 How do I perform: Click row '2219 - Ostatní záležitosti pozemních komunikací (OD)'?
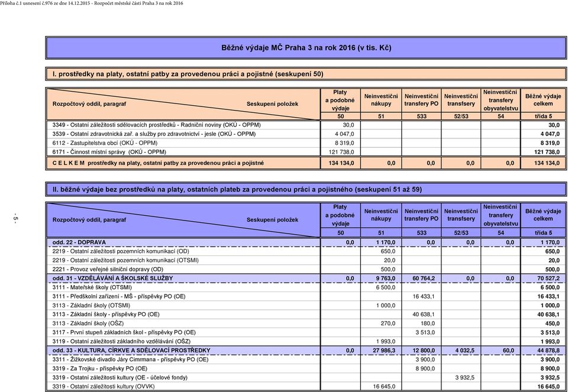click(x=306, y=251)
